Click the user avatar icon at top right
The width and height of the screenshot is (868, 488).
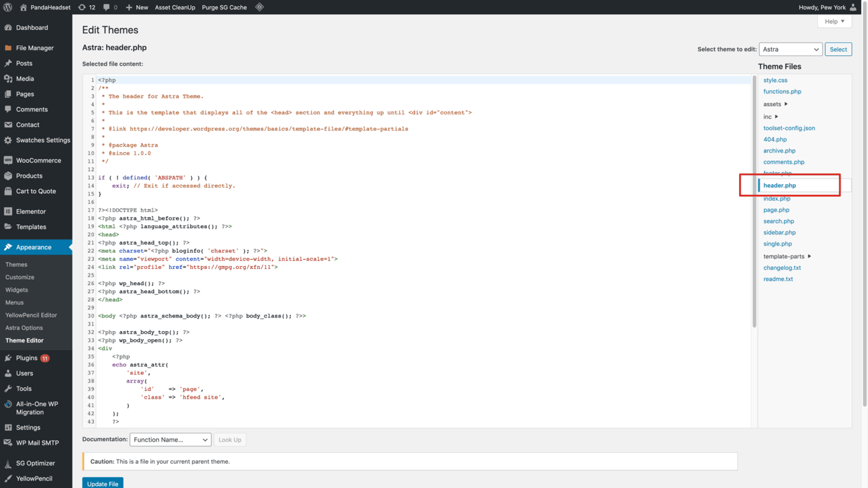click(x=853, y=7)
